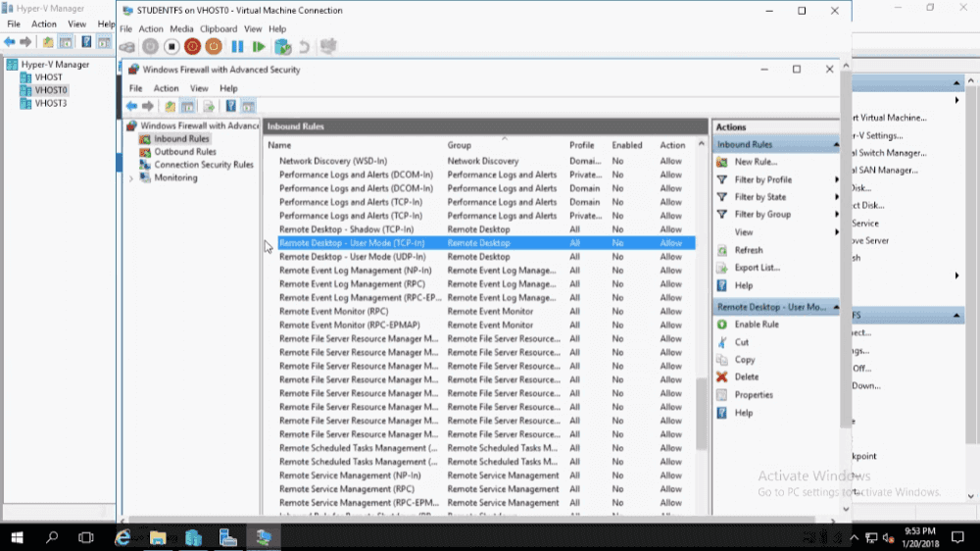Click the Pause button in VM Connection toolbar
Image resolution: width=980 pixels, height=551 pixels.
pyautogui.click(x=237, y=46)
